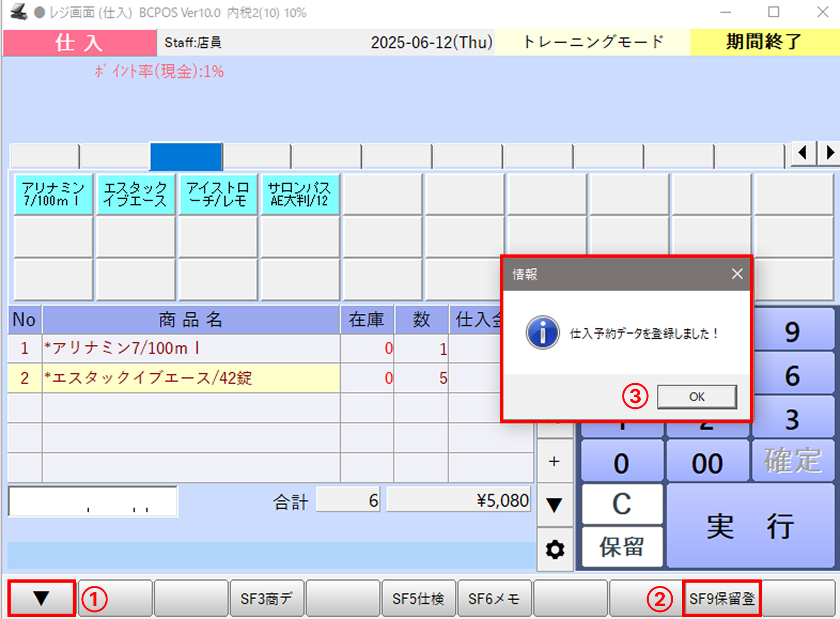Open SF3商デ function
Viewport: 840px width, 619px height.
266,598
